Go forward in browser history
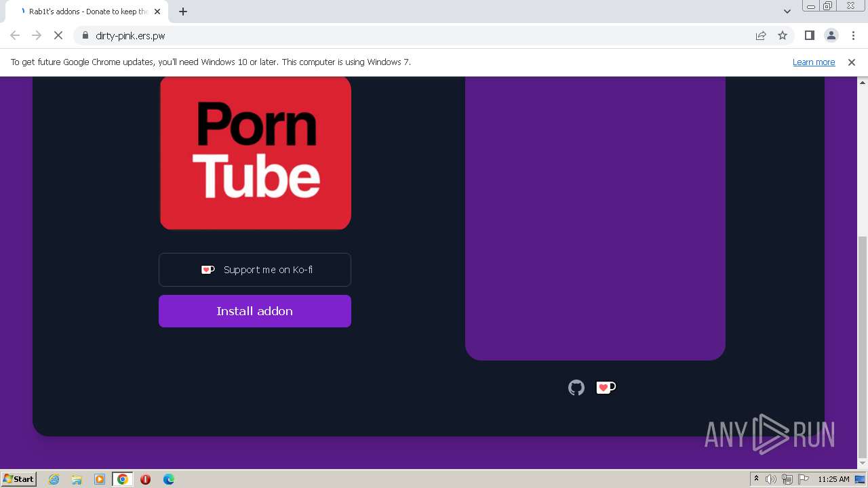Image resolution: width=868 pixels, height=488 pixels. click(x=37, y=36)
